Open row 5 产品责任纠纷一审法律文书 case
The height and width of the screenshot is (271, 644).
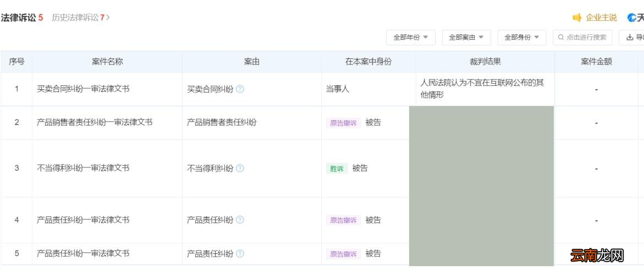(84, 253)
